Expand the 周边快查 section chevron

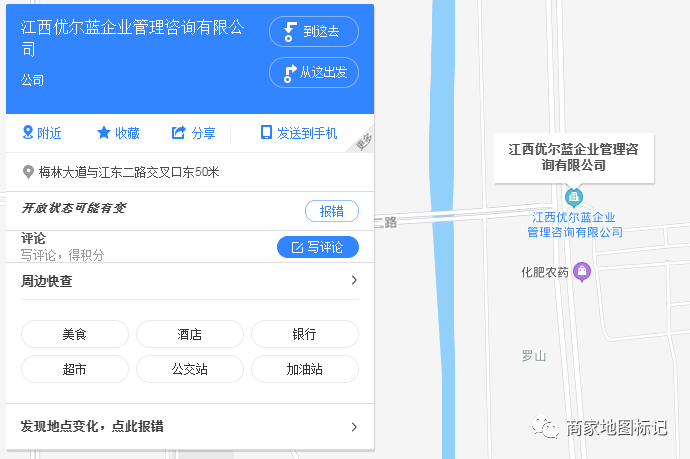(354, 281)
